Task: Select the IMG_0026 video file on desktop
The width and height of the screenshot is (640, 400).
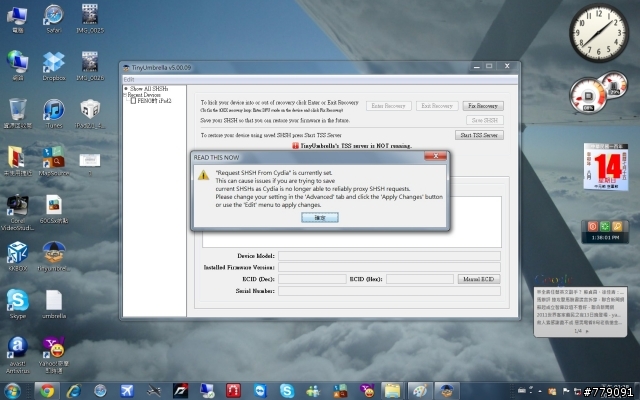Action: point(90,66)
